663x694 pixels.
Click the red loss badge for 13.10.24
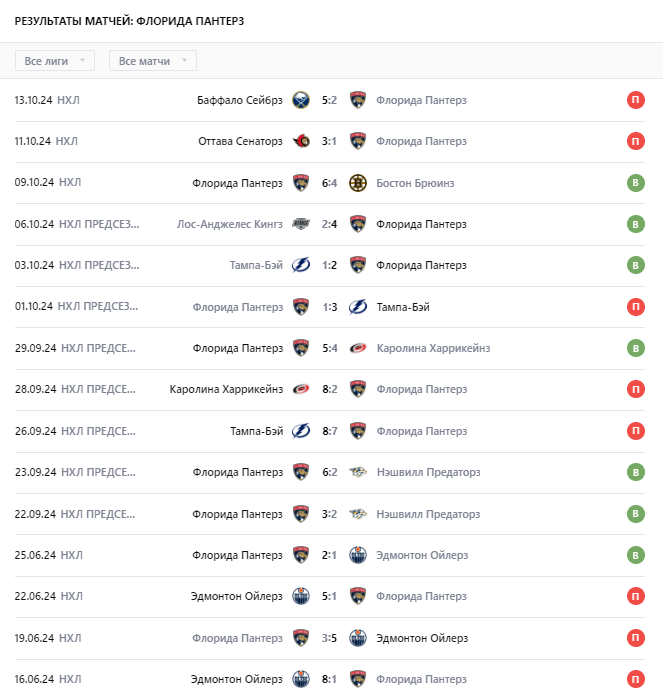coord(635,100)
